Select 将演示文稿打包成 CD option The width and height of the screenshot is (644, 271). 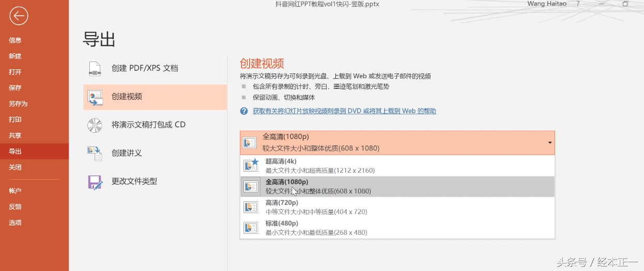tap(155, 125)
